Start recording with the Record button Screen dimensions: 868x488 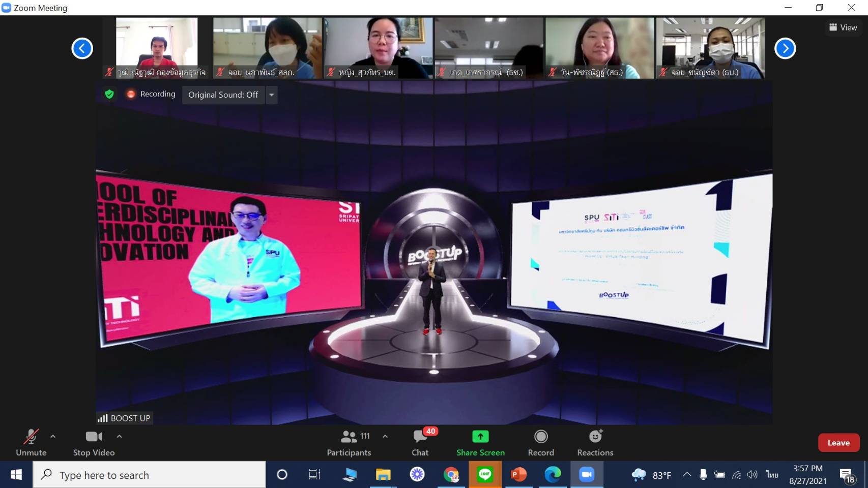[541, 442]
